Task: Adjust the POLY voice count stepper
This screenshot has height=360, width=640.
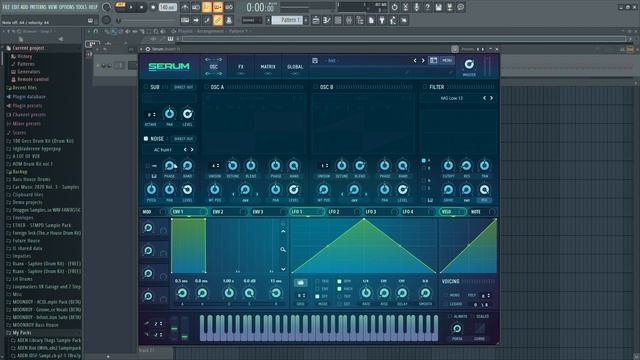Action: [485, 295]
